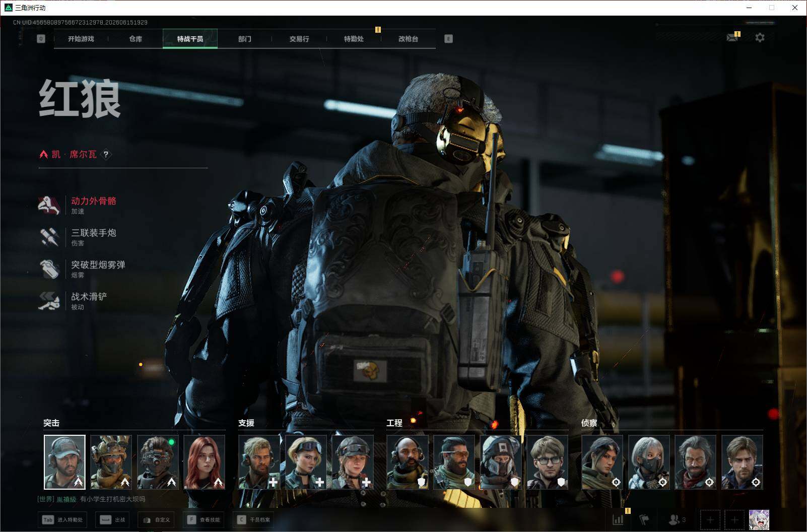Viewport: 807px width, 532px height.
Task: Select last 侦察 operator with brown hair
Action: point(742,462)
